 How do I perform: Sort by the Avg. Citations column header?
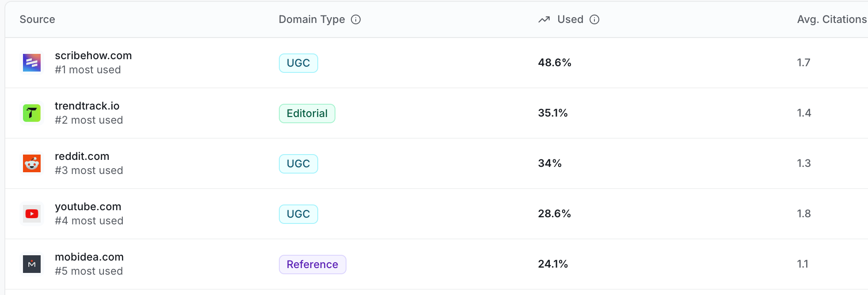click(x=832, y=19)
